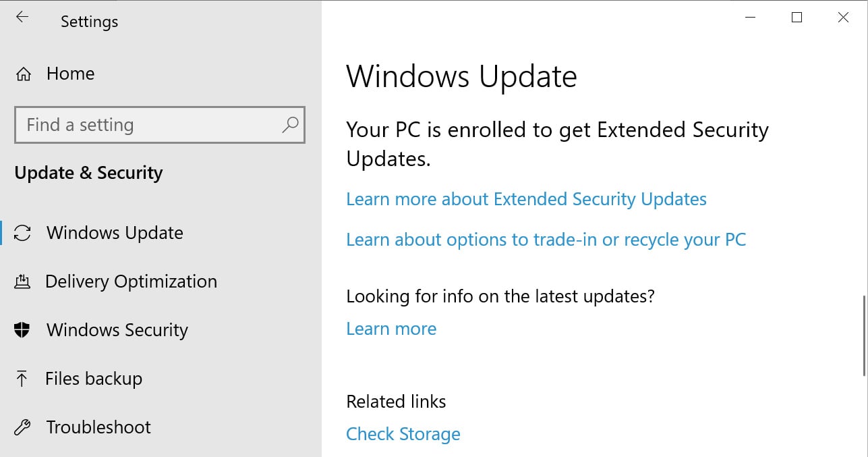868x457 pixels.
Task: Switch to Delivery Optimization page
Action: pos(132,281)
